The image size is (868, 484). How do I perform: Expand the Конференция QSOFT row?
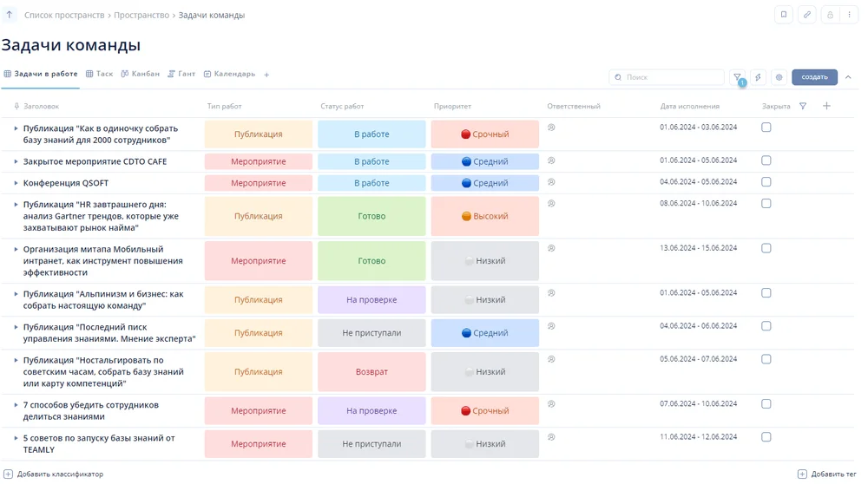tap(16, 183)
